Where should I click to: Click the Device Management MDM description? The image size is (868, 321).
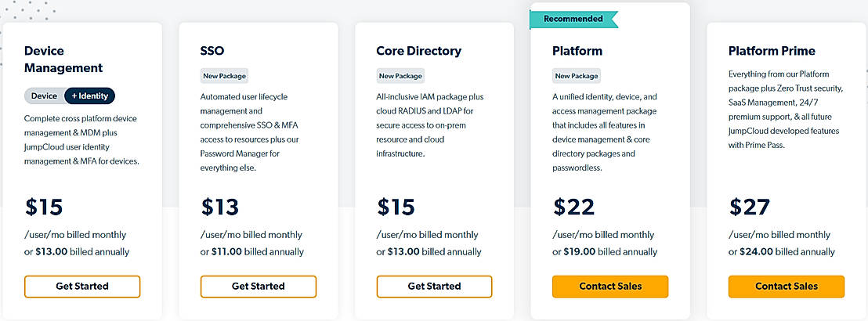click(x=81, y=140)
